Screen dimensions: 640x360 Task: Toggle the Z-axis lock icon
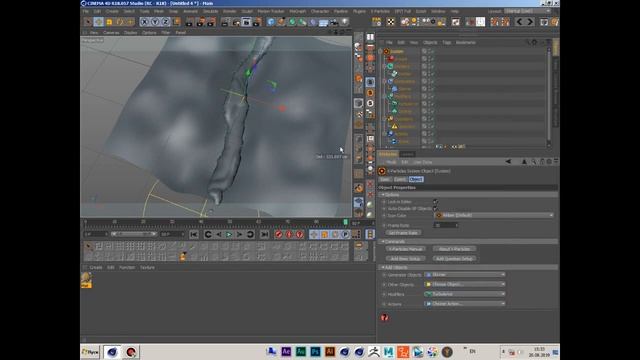tap(165, 22)
